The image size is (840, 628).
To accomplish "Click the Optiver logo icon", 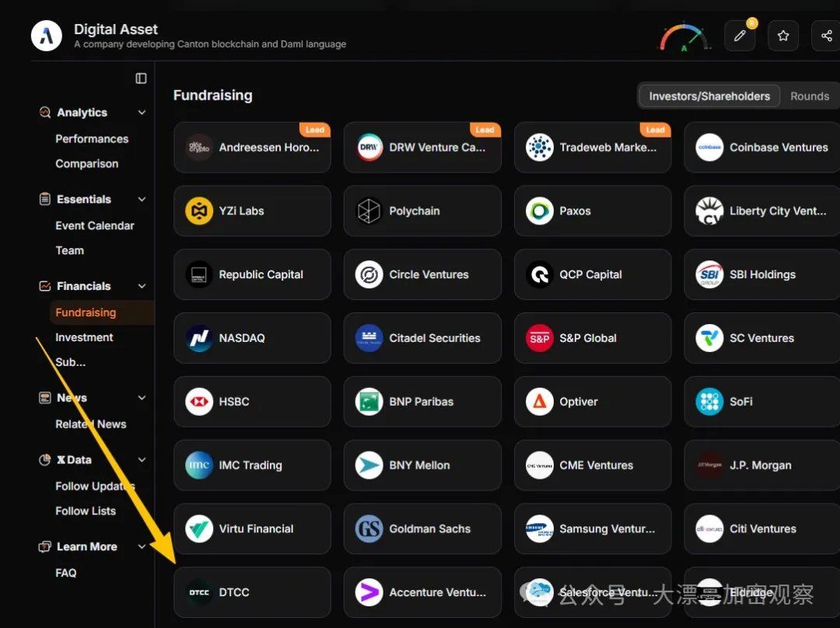I will pos(540,402).
